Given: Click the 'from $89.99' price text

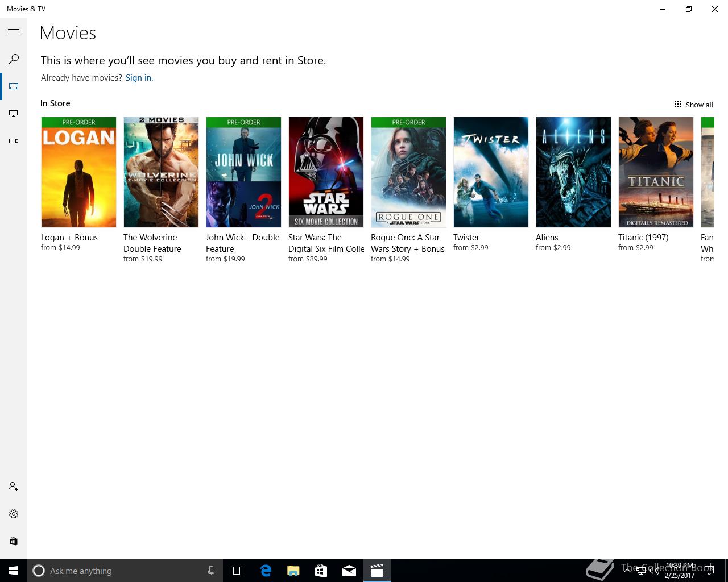Looking at the screenshot, I should (x=308, y=259).
